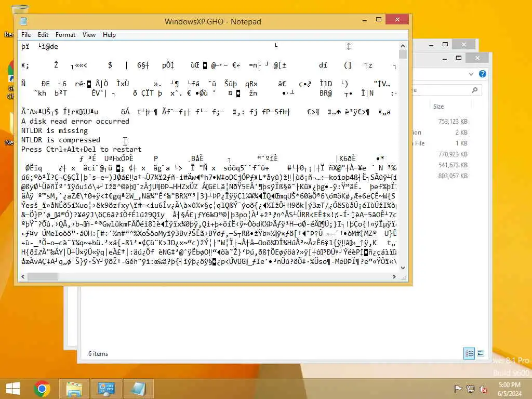Open the File menu in Notepad
532x399 pixels.
(26, 35)
